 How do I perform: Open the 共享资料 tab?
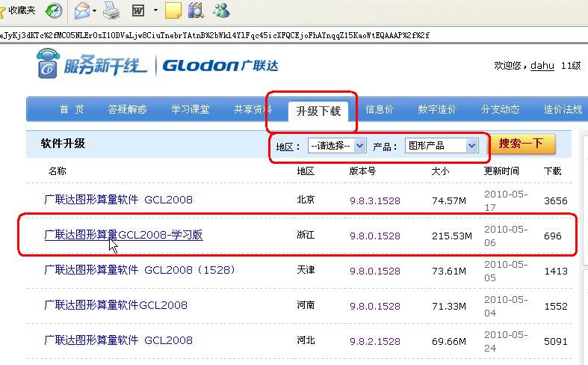click(x=253, y=110)
